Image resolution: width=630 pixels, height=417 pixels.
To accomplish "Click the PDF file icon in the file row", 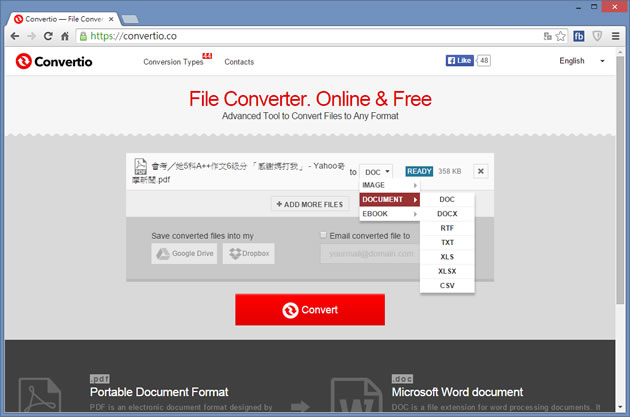I will click(140, 166).
